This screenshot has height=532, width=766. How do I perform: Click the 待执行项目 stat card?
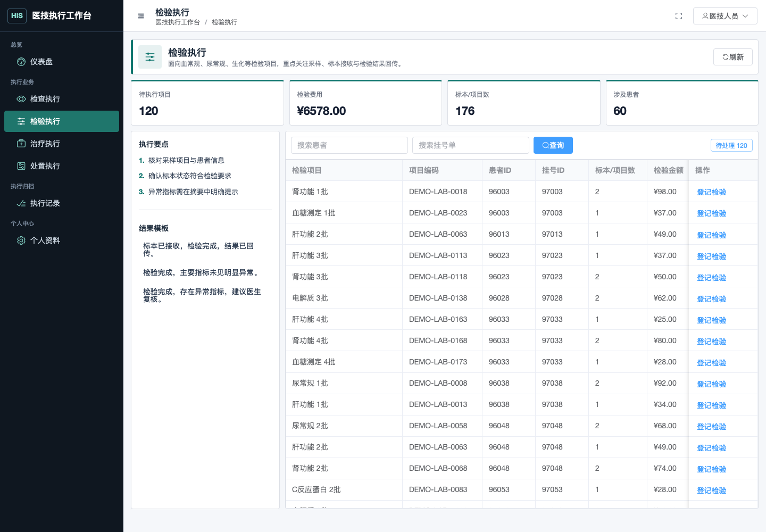click(x=207, y=103)
